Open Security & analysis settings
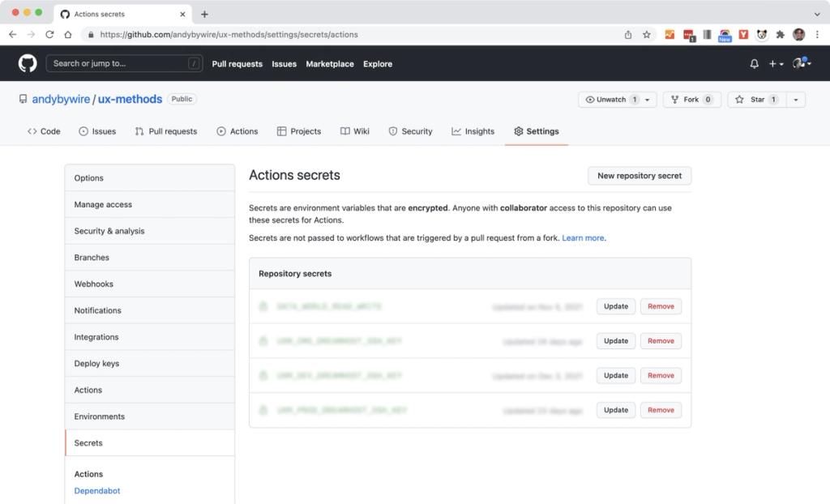This screenshot has width=830, height=504. click(x=150, y=231)
